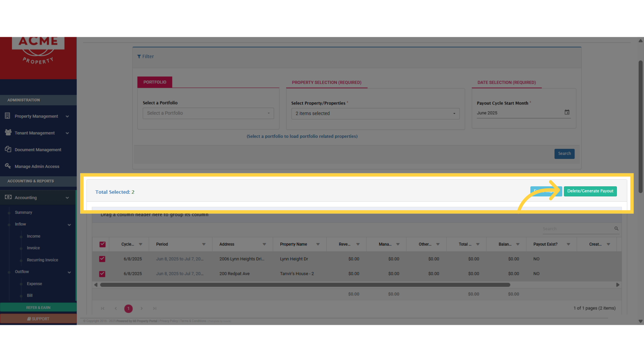Collapse the Accounting menu chevron
The height and width of the screenshot is (362, 644).
67,198
